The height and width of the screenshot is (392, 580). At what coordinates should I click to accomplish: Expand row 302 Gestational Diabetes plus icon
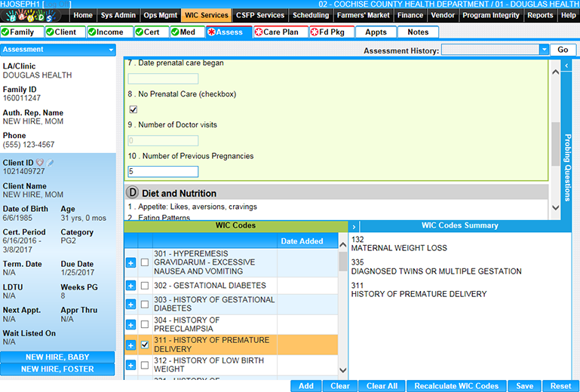[130, 286]
